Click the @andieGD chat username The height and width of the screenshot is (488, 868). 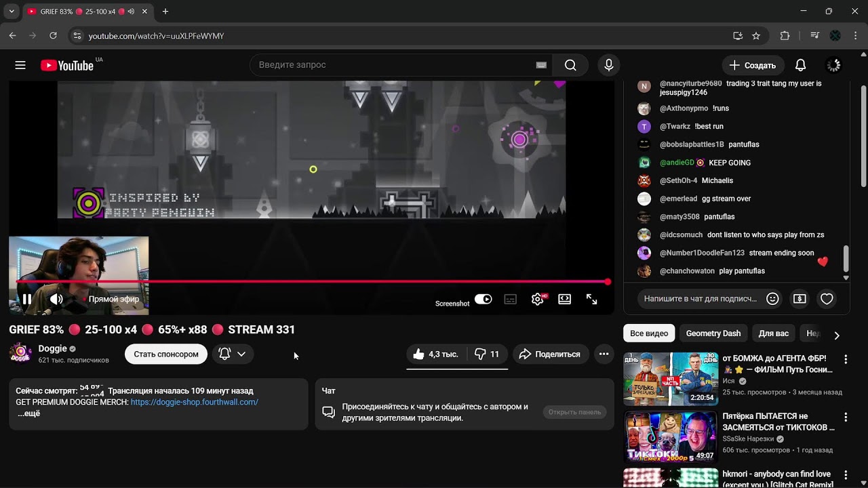(677, 163)
